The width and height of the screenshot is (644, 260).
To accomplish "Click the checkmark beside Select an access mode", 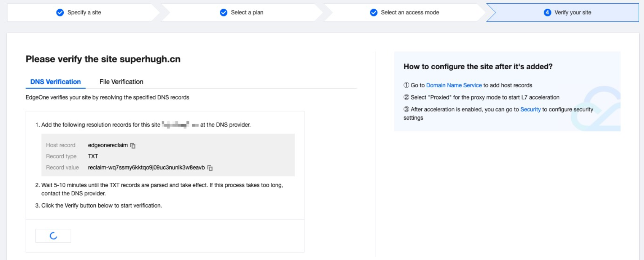I will click(374, 13).
